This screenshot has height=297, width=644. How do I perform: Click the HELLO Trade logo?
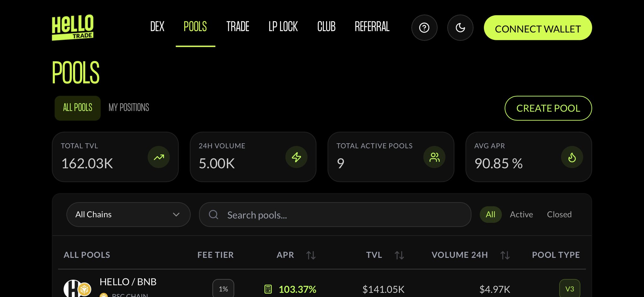pyautogui.click(x=73, y=28)
